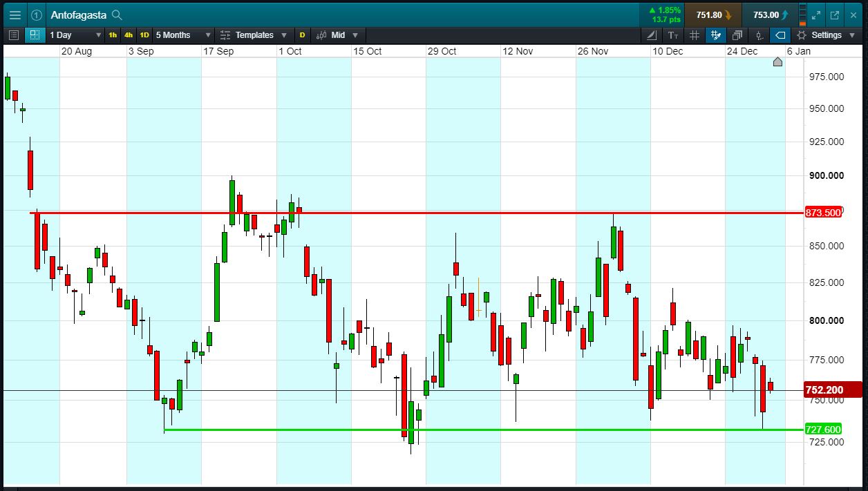Screen dimensions: 868x491
Task: Click the 17 Sep date label
Action: tap(218, 51)
